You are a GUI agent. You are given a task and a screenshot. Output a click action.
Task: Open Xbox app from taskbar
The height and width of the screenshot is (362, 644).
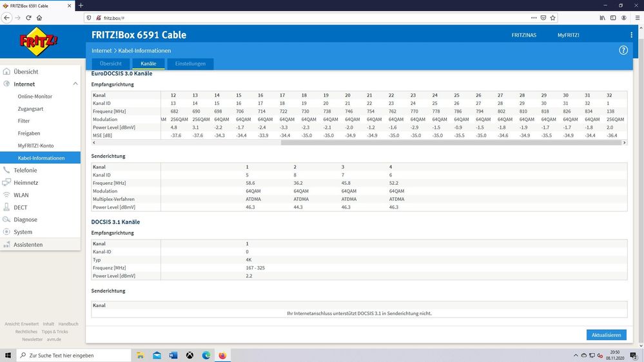[x=190, y=355]
